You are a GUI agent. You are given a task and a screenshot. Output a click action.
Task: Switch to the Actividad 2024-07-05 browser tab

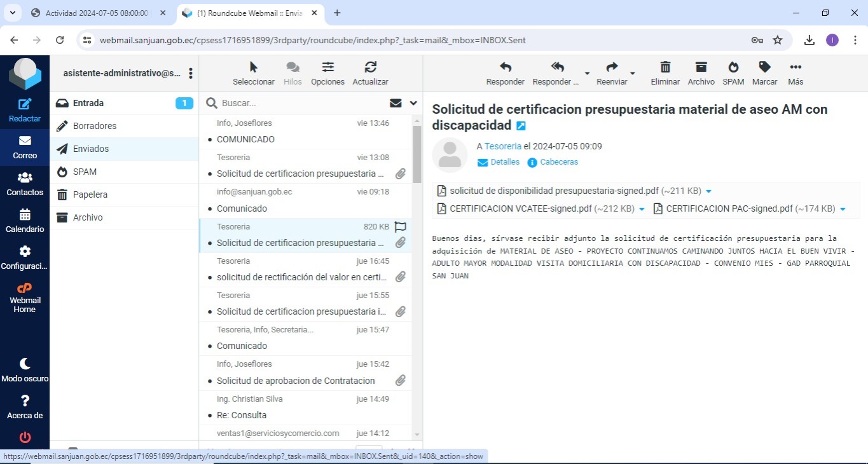coord(95,13)
